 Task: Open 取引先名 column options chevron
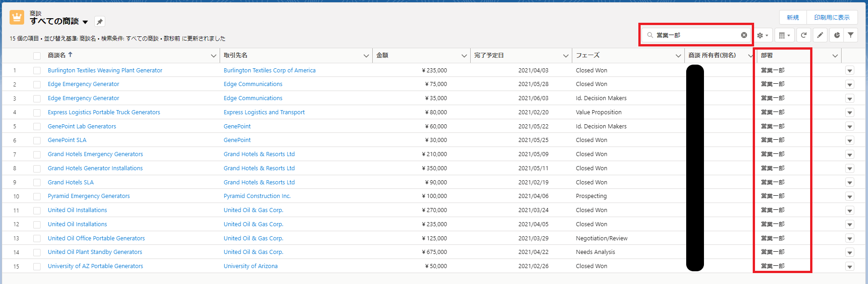(366, 56)
